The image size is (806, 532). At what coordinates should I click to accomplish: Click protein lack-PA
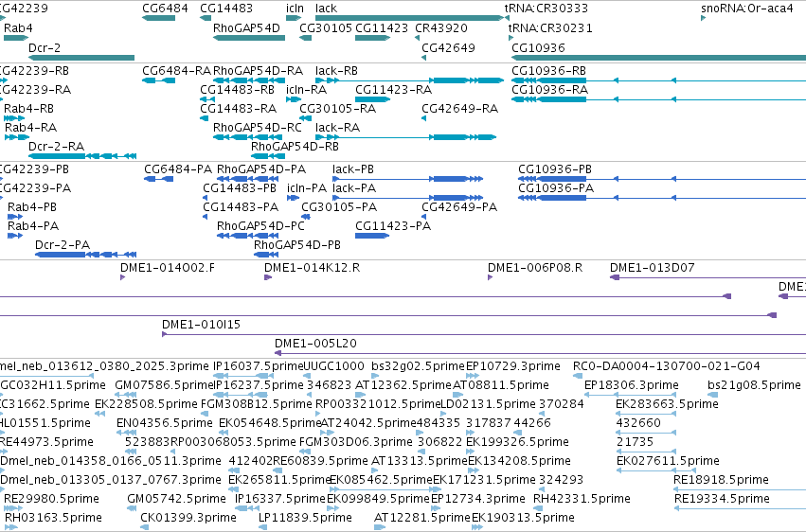coord(407,198)
